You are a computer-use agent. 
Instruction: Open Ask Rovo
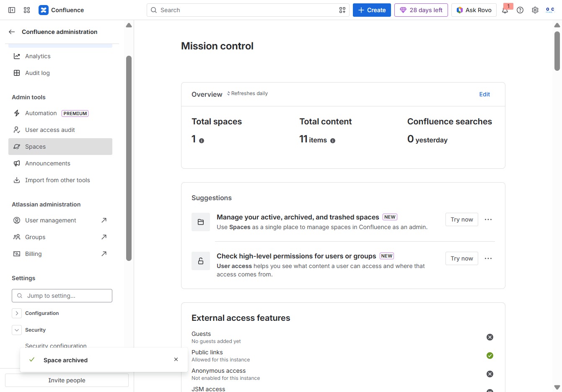(474, 10)
